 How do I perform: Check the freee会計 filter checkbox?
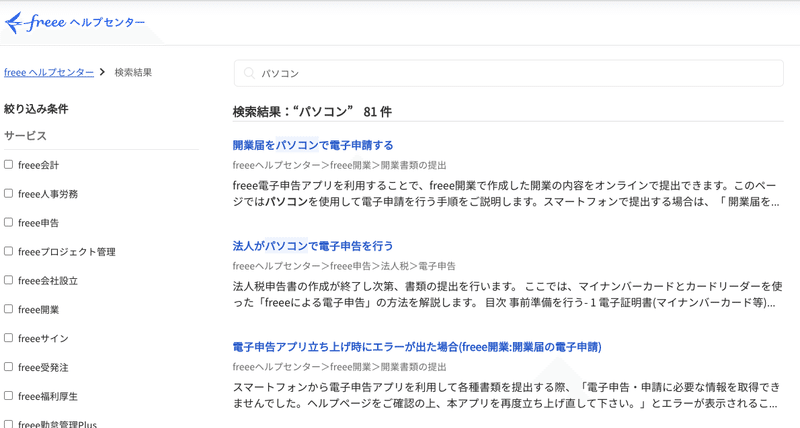click(9, 164)
